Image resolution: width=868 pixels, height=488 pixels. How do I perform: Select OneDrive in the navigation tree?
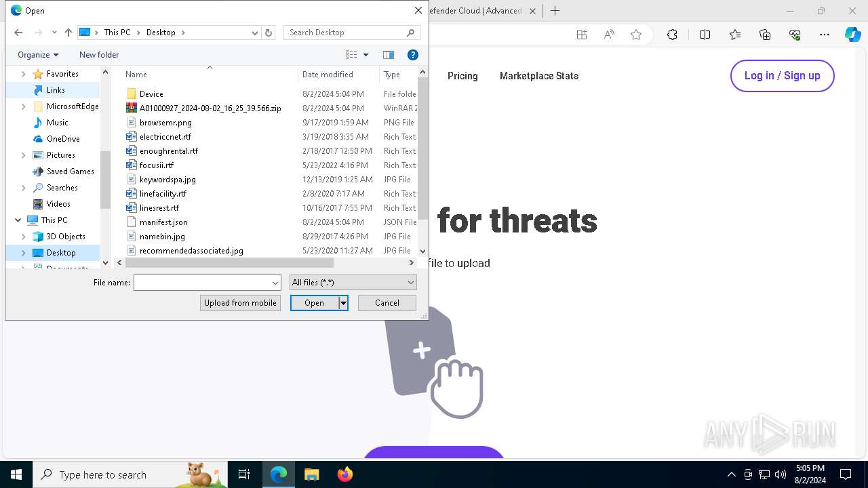click(63, 139)
